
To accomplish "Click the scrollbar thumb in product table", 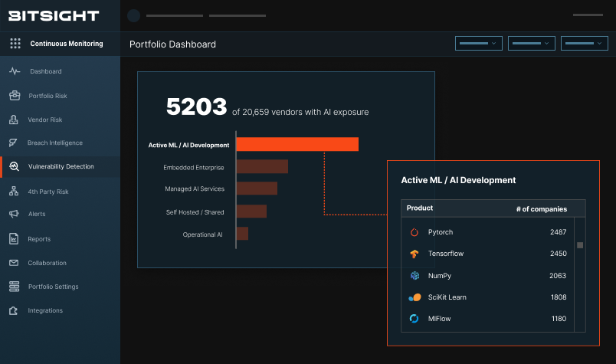I will click(580, 245).
